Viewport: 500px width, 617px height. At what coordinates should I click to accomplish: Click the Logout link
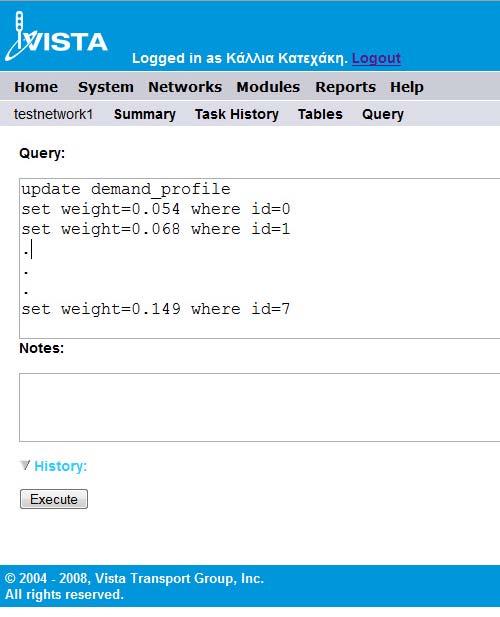pos(376,58)
